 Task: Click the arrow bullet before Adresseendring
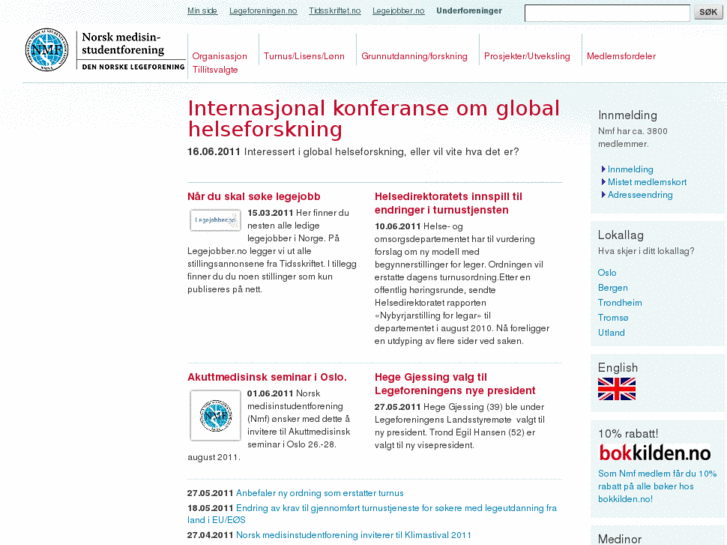click(x=603, y=194)
